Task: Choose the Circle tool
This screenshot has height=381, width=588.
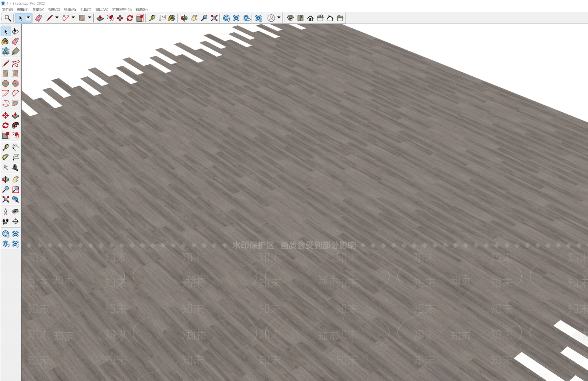Action: tap(6, 83)
